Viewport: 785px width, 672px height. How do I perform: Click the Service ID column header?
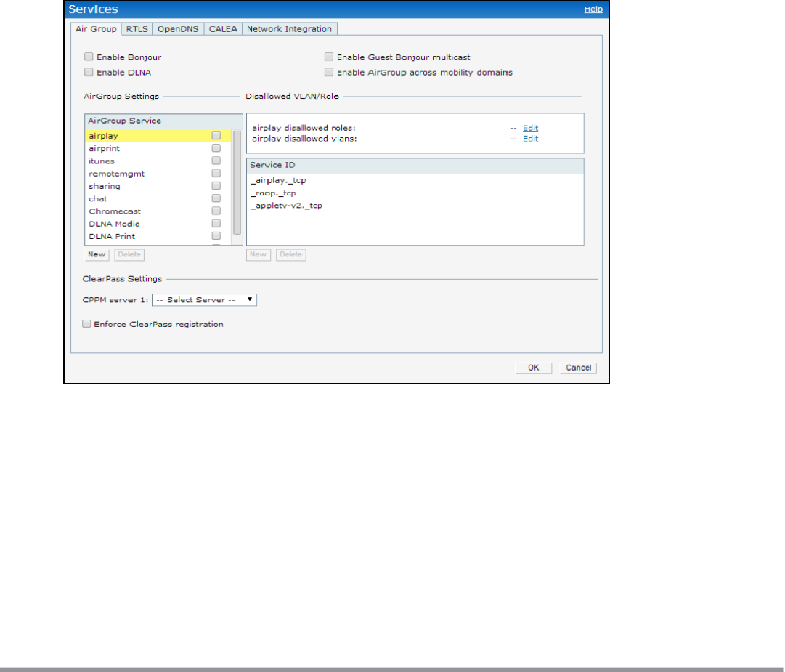(x=415, y=165)
